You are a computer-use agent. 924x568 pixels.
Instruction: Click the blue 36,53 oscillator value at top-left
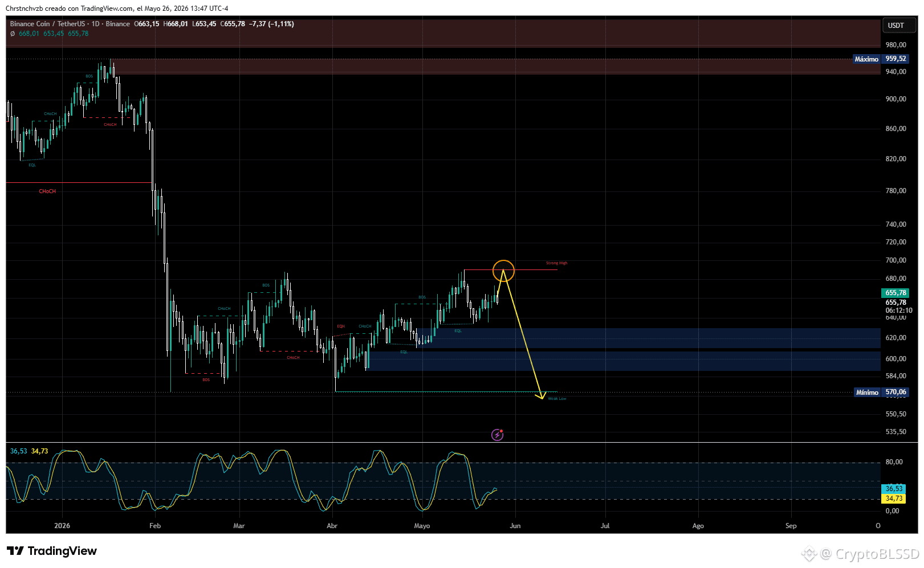click(19, 451)
